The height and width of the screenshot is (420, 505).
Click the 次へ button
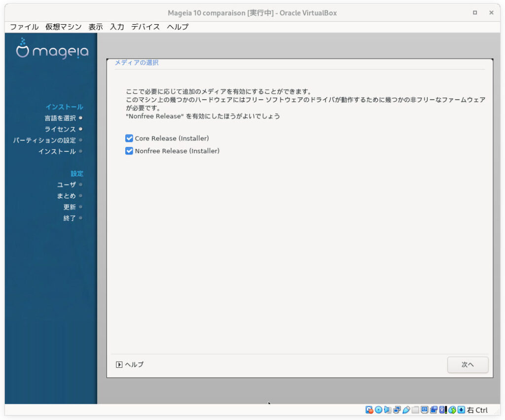pyautogui.click(x=468, y=365)
